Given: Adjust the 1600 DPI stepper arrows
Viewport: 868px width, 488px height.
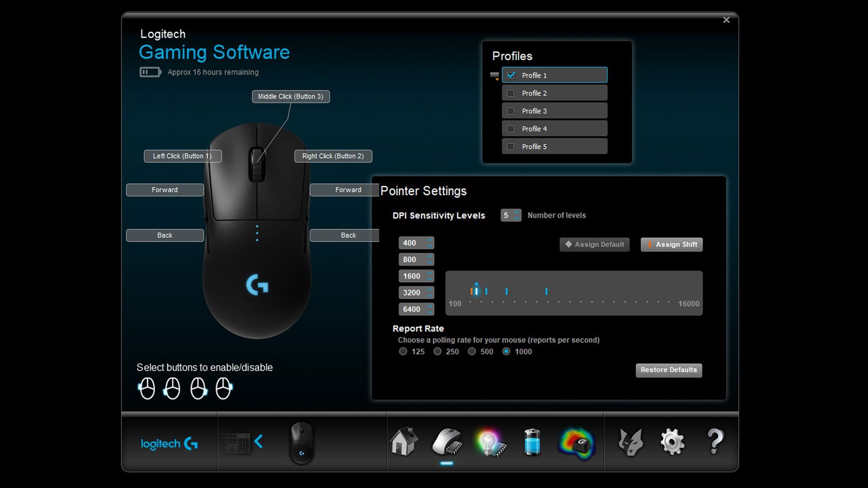Looking at the screenshot, I should (430, 276).
